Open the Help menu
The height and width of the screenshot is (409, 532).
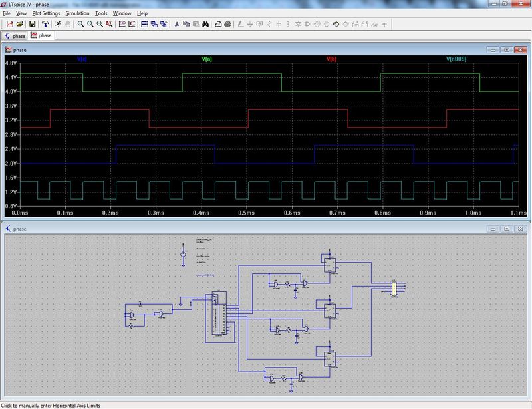point(142,13)
